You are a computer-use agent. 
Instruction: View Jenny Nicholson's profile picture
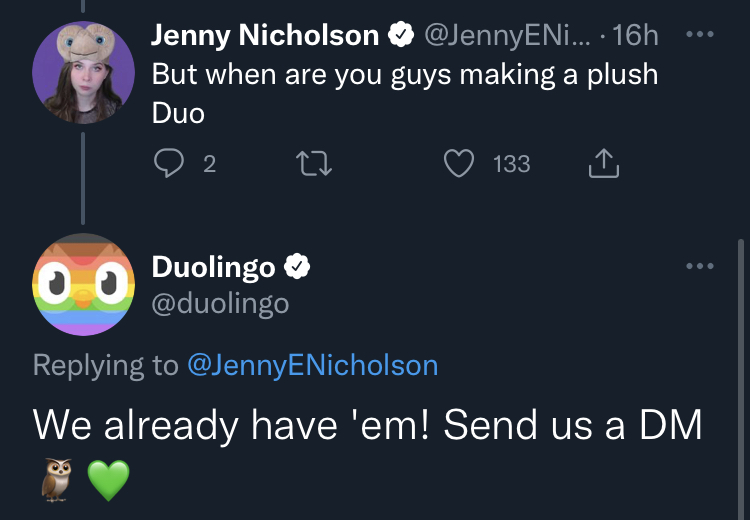click(83, 72)
